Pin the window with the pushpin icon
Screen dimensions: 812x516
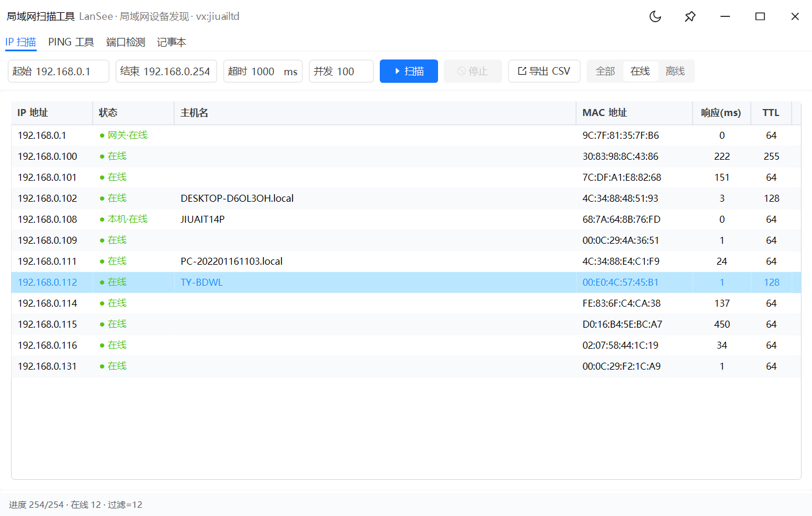[690, 16]
